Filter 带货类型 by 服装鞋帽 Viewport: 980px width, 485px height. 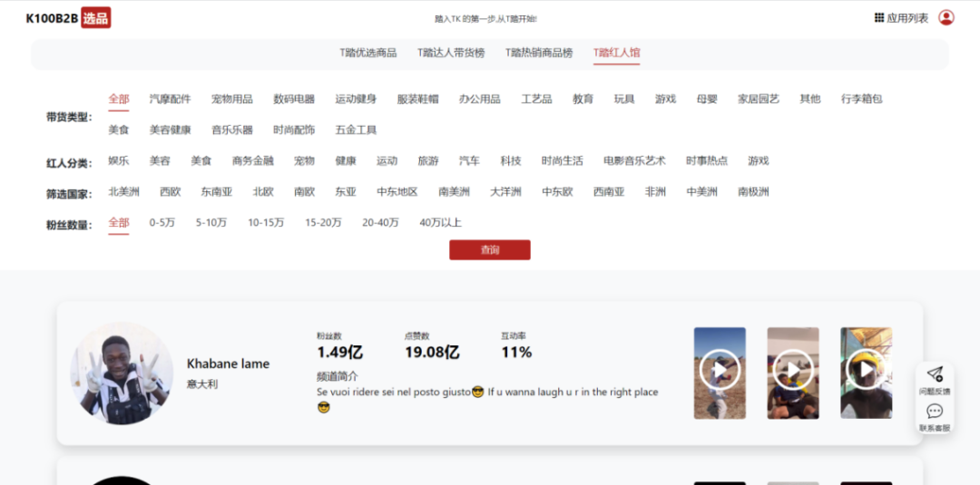417,99
